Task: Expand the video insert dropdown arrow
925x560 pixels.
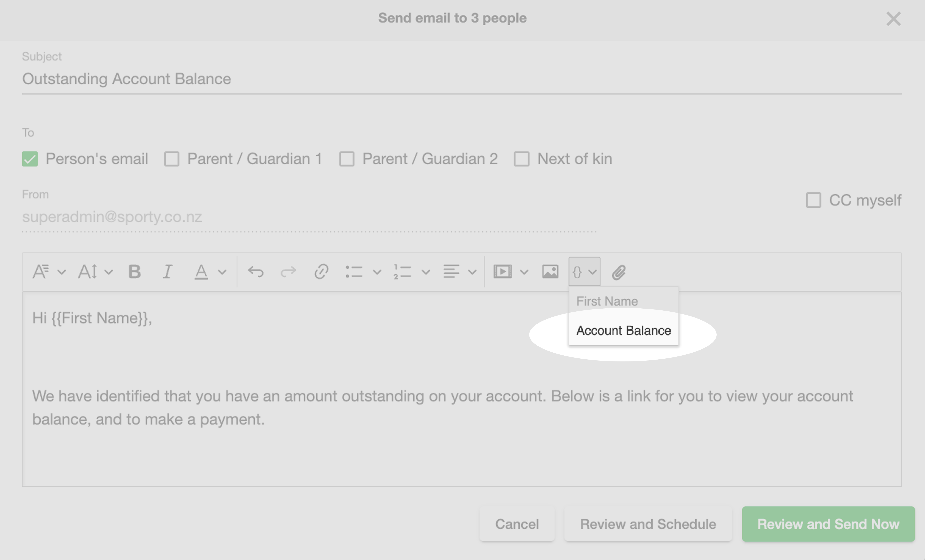Action: [x=524, y=272]
